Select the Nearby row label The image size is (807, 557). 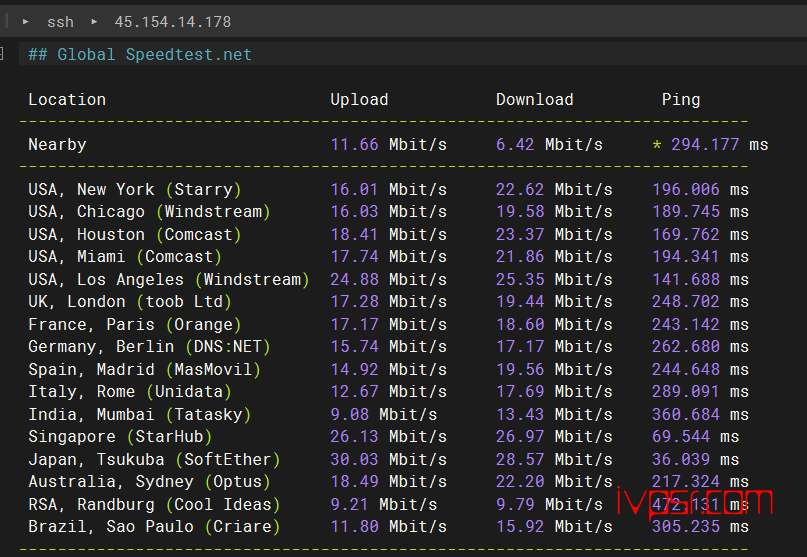coord(57,145)
